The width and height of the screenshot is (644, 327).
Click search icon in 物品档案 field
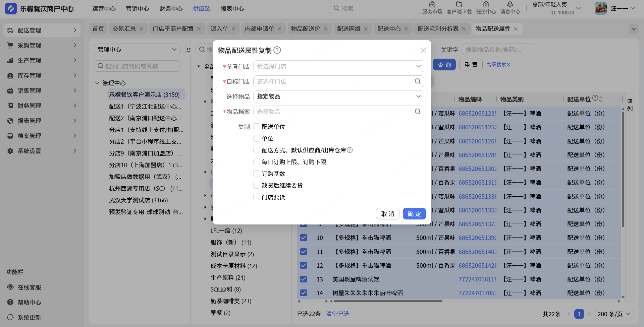pyautogui.click(x=418, y=112)
